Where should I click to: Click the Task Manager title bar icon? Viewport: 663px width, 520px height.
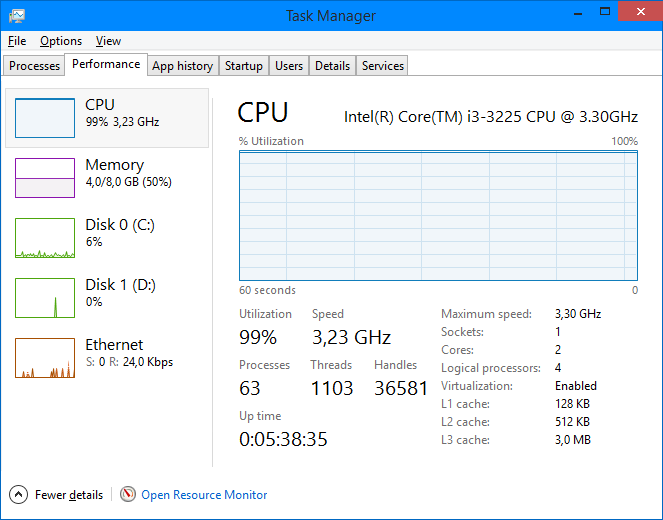point(17,15)
